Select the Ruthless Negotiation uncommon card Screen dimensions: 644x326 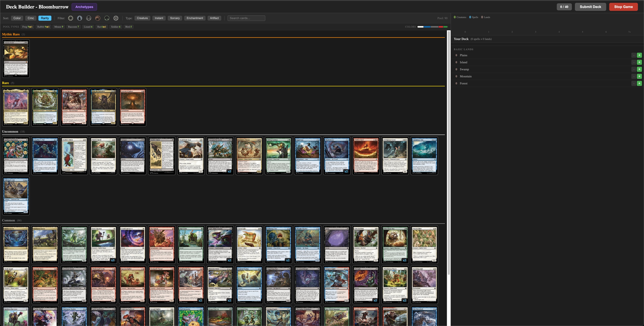point(16,156)
